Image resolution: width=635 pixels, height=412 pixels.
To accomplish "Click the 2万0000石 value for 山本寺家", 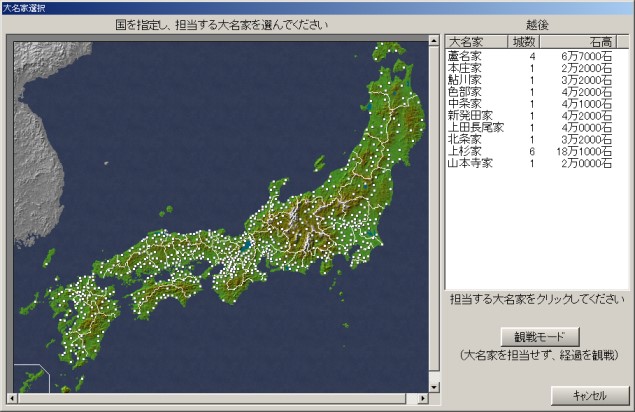I will (x=586, y=163).
